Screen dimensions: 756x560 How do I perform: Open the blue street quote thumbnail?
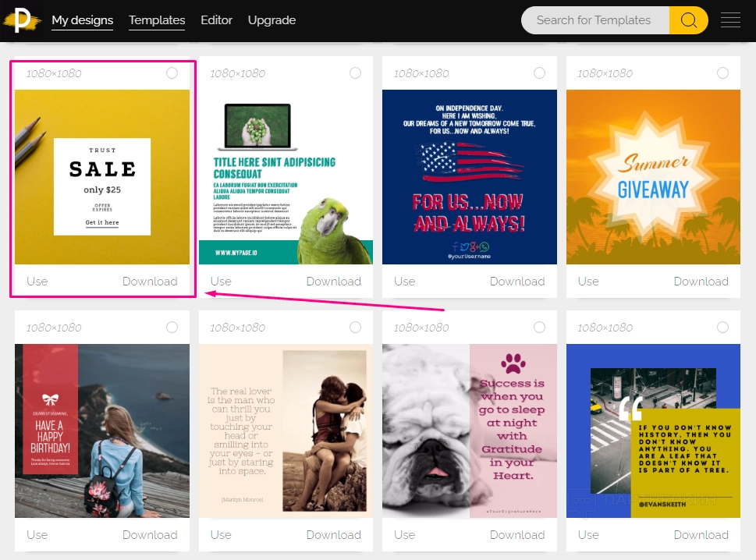(653, 431)
